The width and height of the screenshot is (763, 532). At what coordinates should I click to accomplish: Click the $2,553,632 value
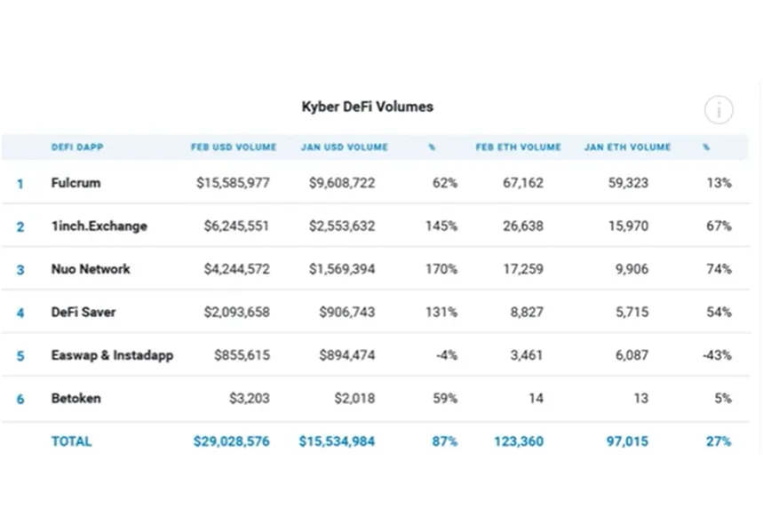pyautogui.click(x=342, y=226)
